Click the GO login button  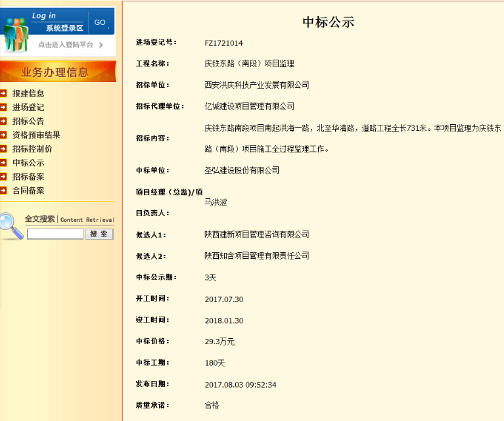[x=100, y=22]
